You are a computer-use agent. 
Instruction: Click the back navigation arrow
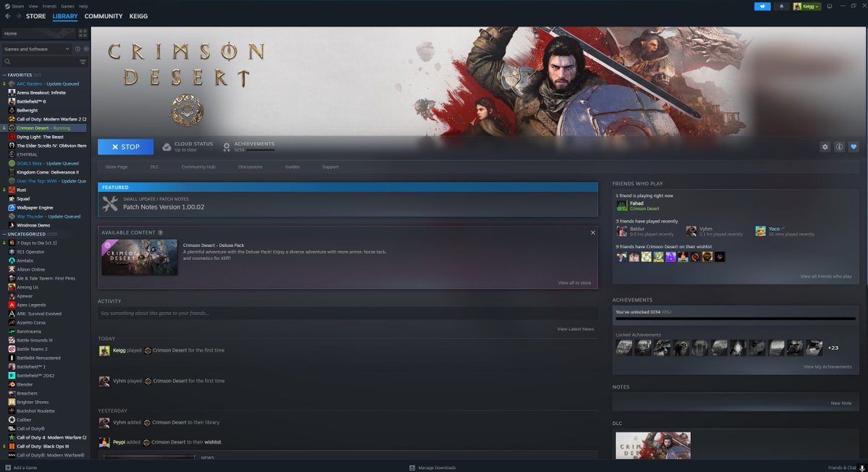(x=8, y=16)
